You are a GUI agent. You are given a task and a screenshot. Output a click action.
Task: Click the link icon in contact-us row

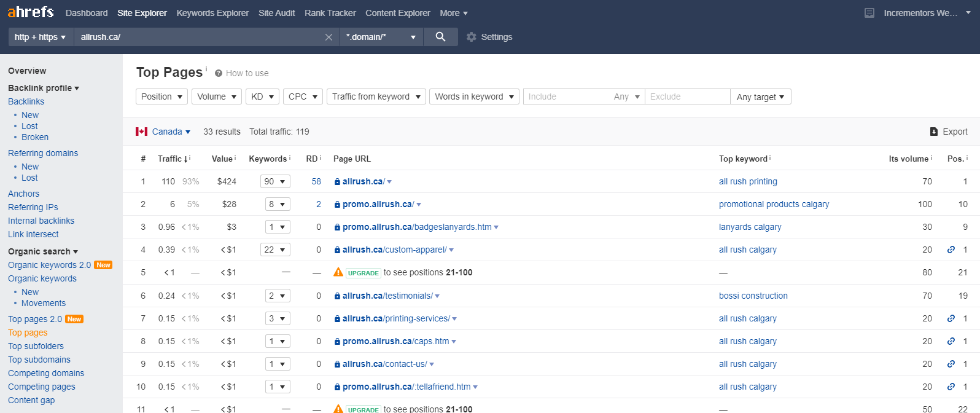click(951, 364)
